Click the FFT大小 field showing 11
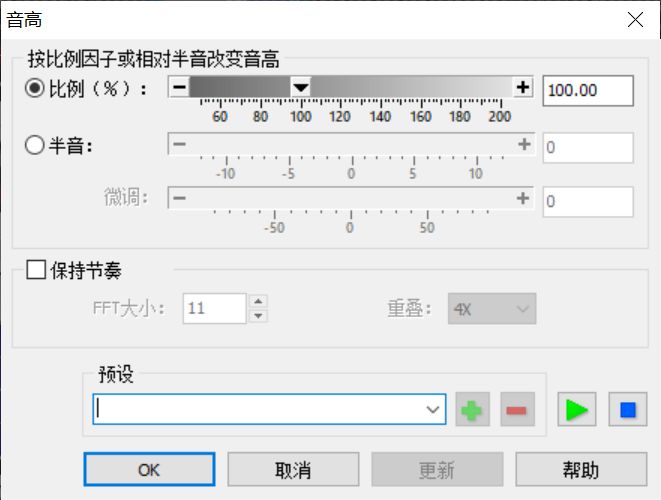Screen dimensions: 661x500 (215, 309)
